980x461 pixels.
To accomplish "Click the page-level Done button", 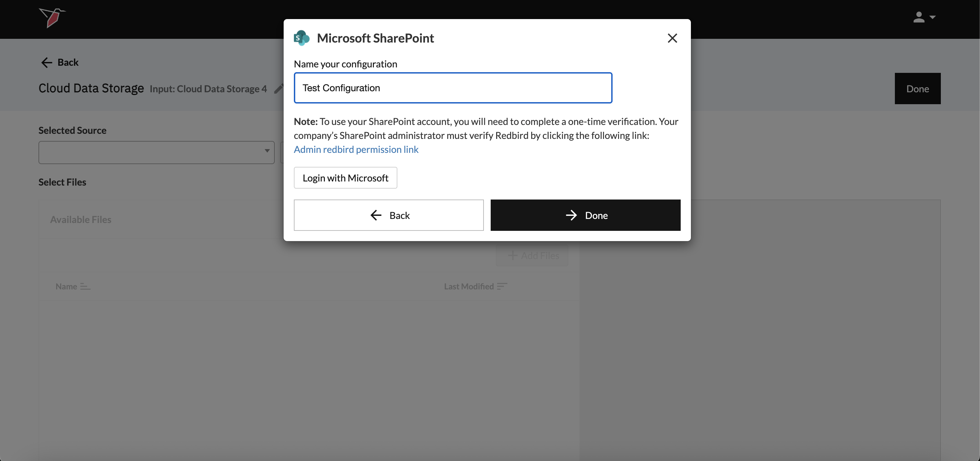I will click(917, 89).
